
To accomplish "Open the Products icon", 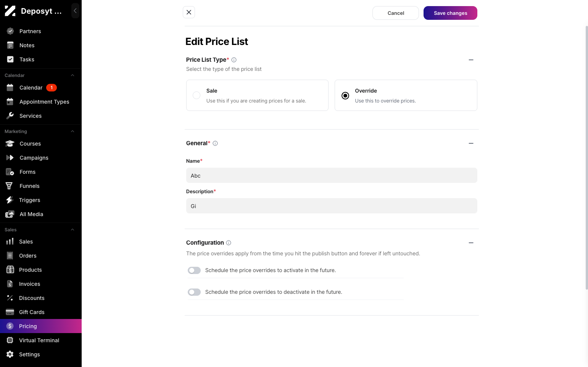I will click(x=10, y=270).
